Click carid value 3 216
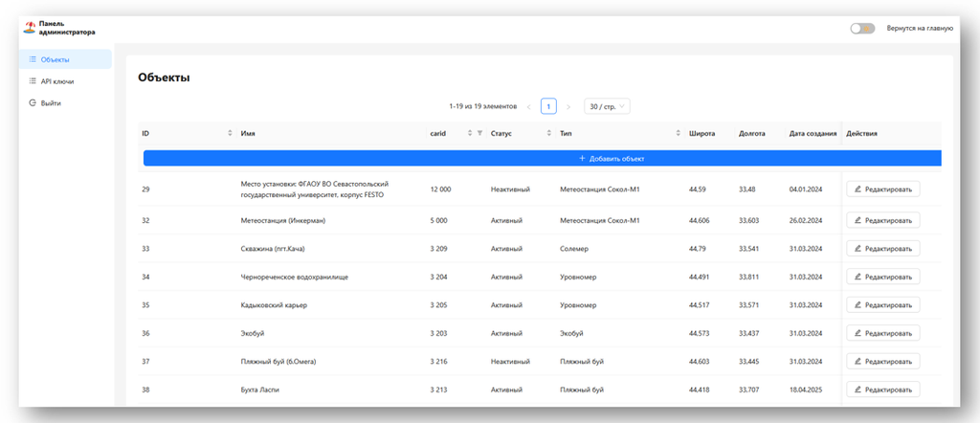This screenshot has height=423, width=980. point(438,361)
